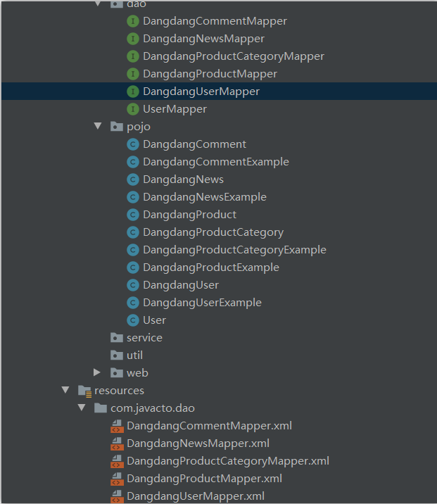Image resolution: width=437 pixels, height=504 pixels.
Task: Click the XML file icon for DangdangProductCategoryMapper.xml
Action: pyautogui.click(x=117, y=462)
